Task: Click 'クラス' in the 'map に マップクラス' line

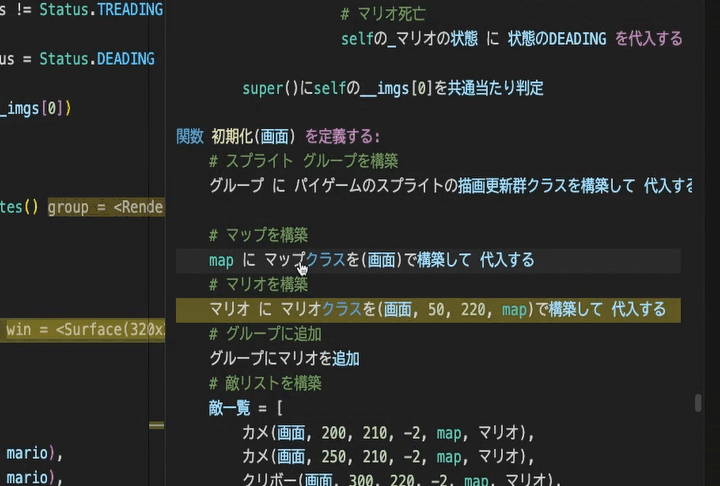Action: tap(326, 260)
